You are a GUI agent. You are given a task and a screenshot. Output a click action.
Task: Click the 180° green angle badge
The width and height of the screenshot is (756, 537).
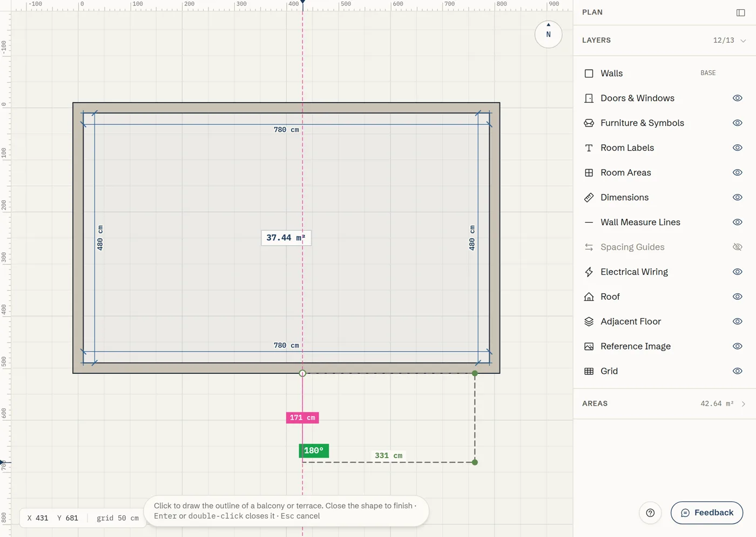[314, 451]
